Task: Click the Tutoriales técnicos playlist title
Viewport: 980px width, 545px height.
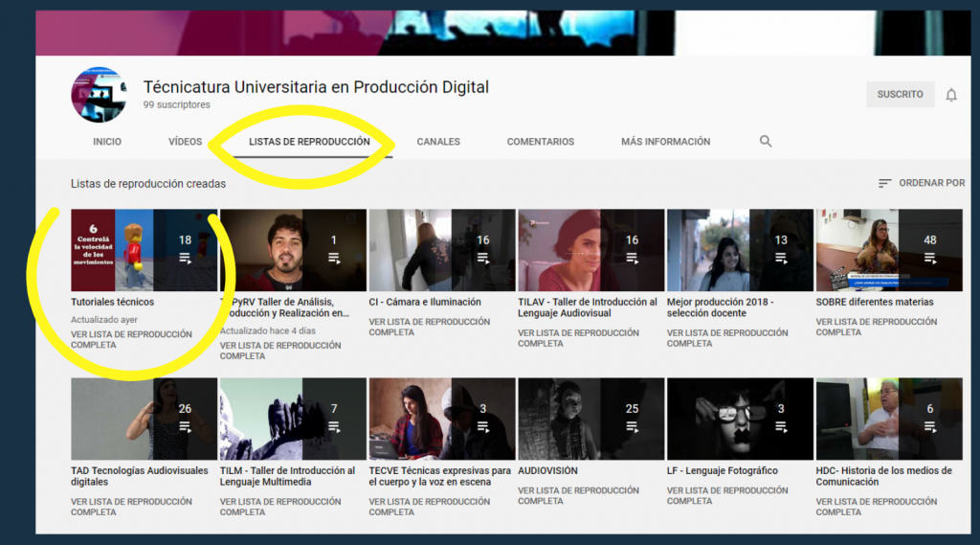Action: coord(112,303)
